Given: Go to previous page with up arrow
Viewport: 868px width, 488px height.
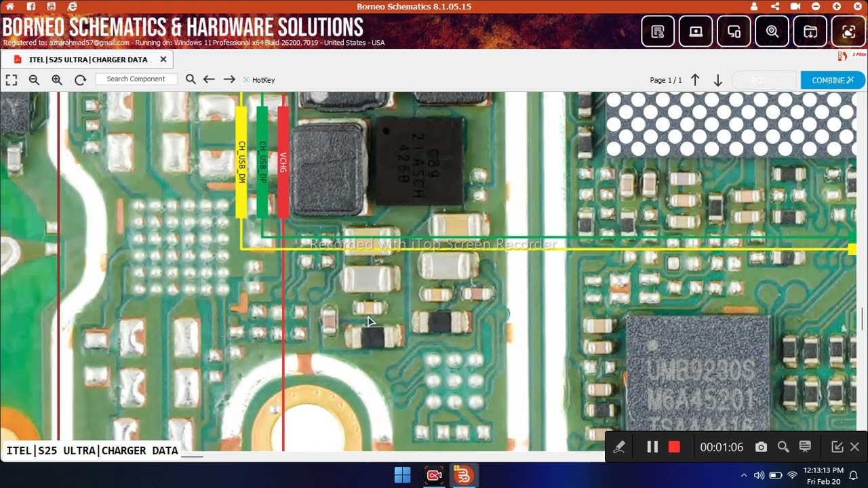Looking at the screenshot, I should pos(695,80).
